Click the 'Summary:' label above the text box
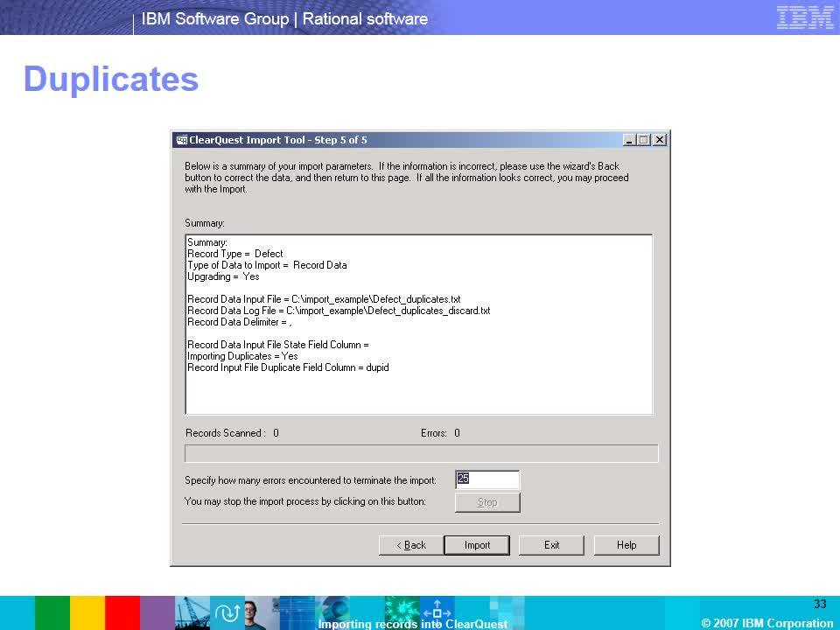The image size is (840, 630). pyautogui.click(x=205, y=223)
